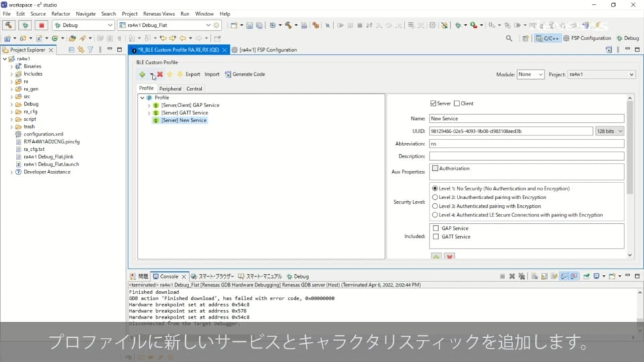Image resolution: width=644 pixels, height=362 pixels.
Task: Check the included GAP Service box
Action: (436, 228)
